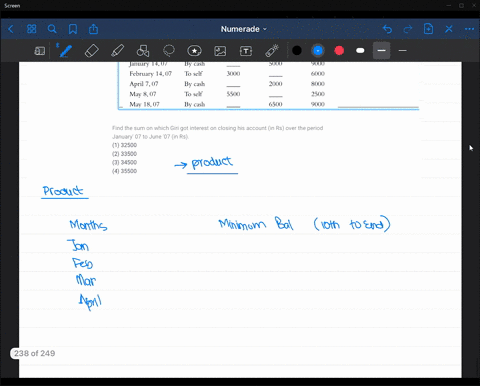Select the Highlighter tool
480x386 pixels.
coord(117,51)
